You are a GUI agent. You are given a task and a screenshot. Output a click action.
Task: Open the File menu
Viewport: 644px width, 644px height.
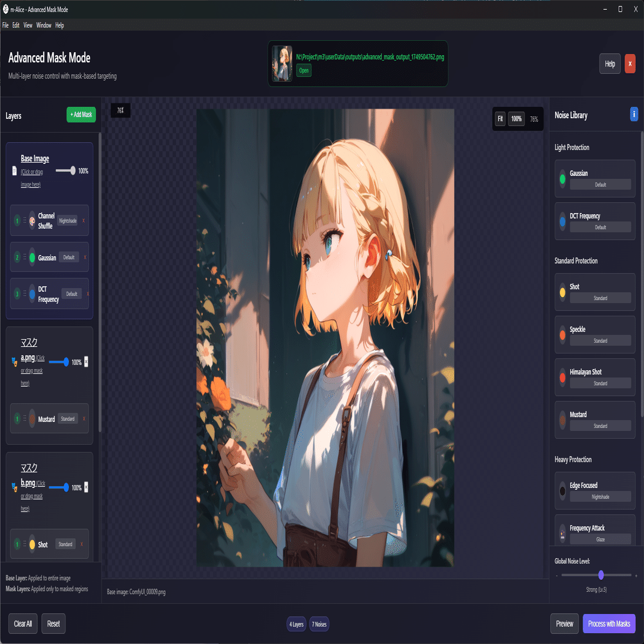click(5, 25)
